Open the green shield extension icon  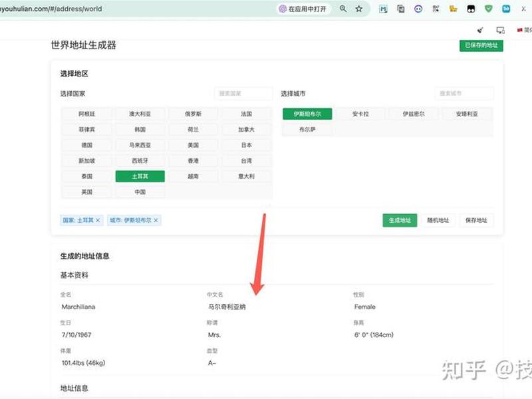point(489,9)
